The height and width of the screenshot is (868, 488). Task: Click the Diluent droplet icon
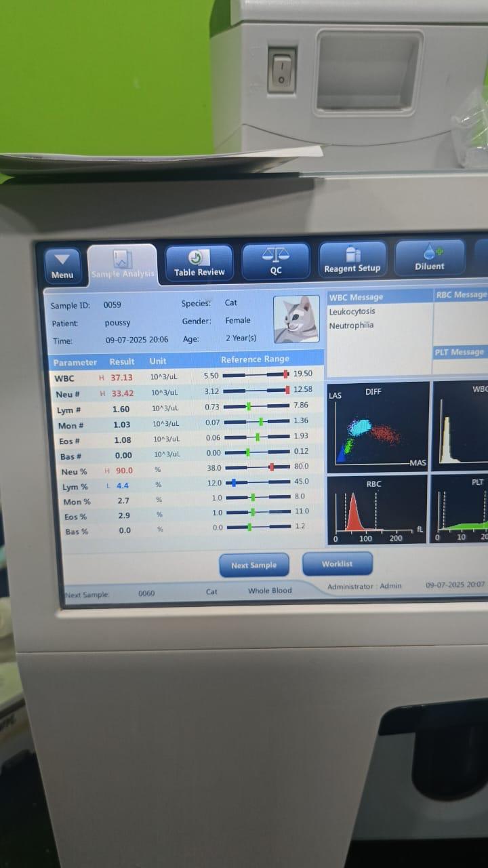point(430,252)
